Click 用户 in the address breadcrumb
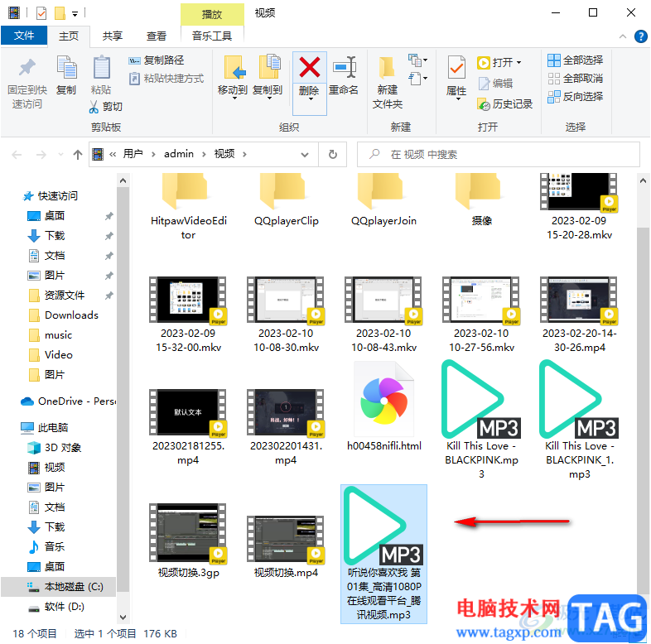The width and height of the screenshot is (651, 644). 133,154
